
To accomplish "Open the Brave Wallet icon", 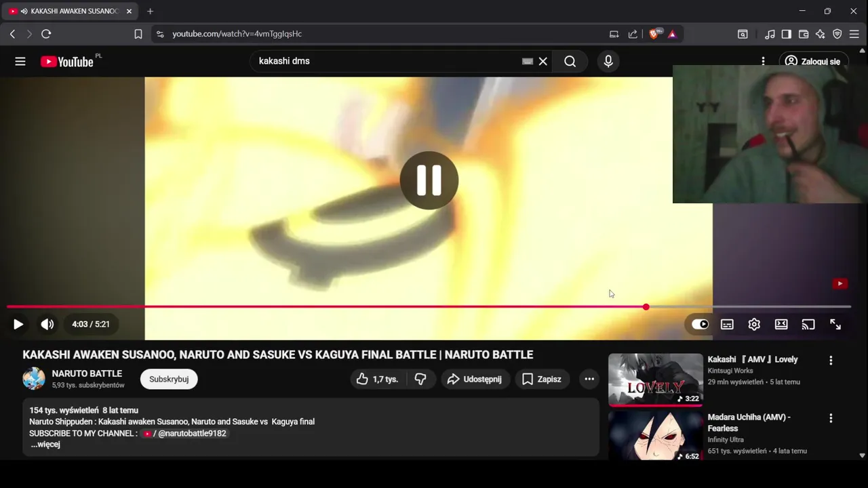I will (804, 34).
